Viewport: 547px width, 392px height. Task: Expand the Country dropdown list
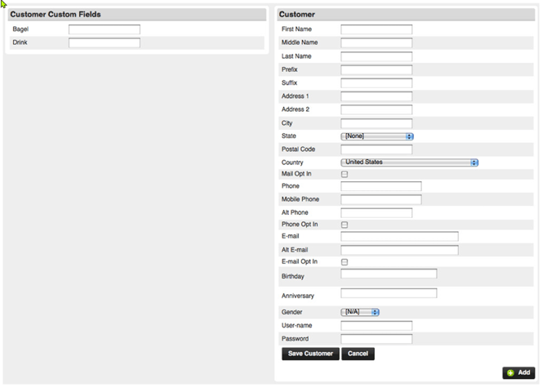pyautogui.click(x=409, y=163)
